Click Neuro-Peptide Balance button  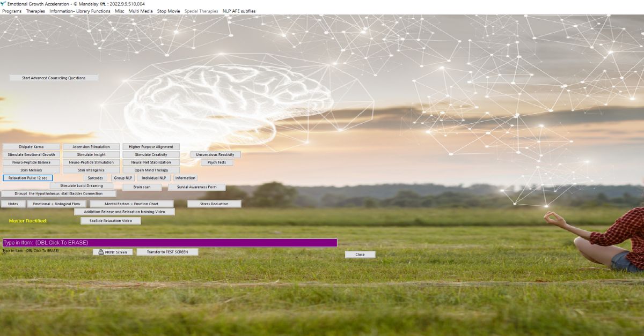tap(31, 162)
